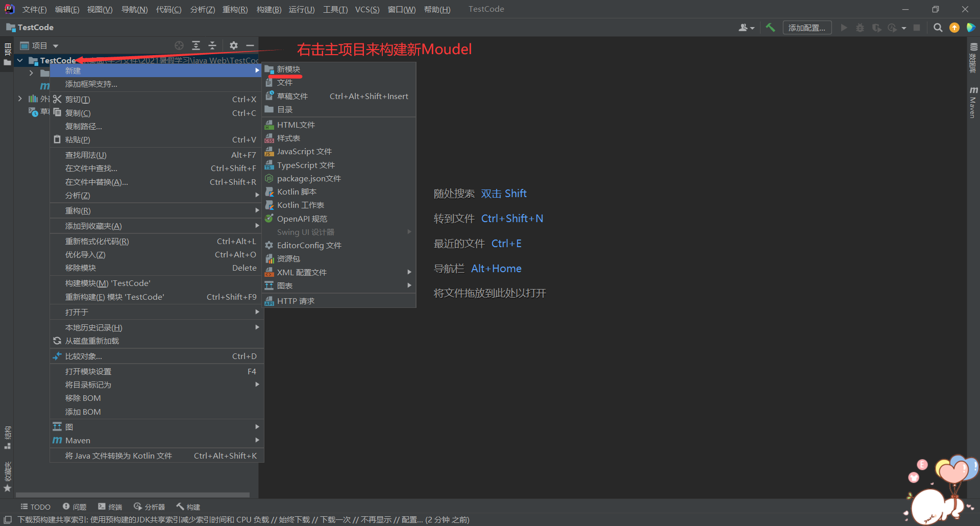Open the VCS(S) menu in menu bar

[367, 9]
